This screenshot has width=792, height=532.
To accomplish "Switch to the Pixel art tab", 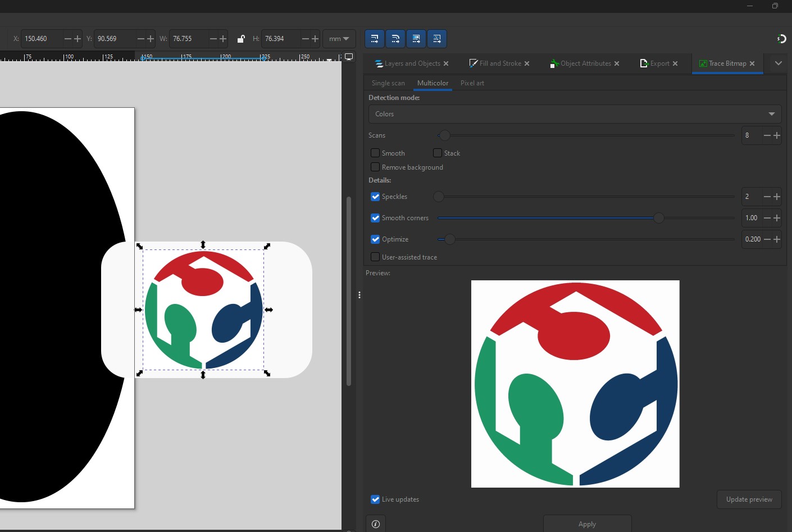I will [x=472, y=83].
